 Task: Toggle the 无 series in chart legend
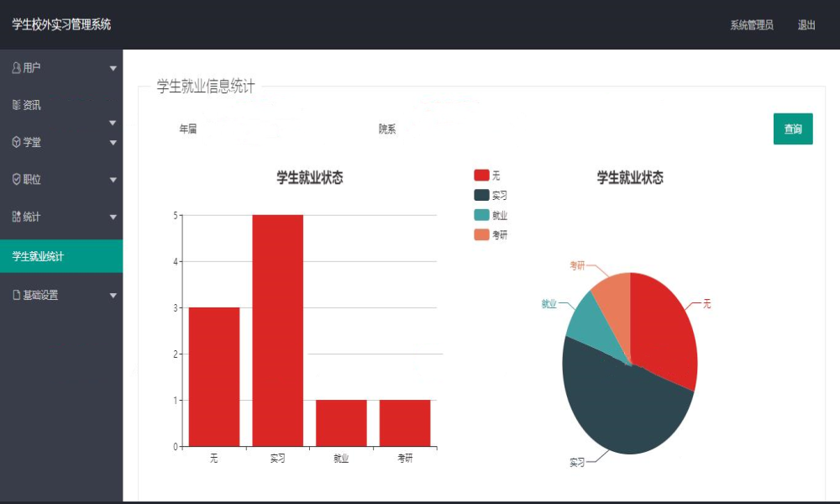click(487, 176)
